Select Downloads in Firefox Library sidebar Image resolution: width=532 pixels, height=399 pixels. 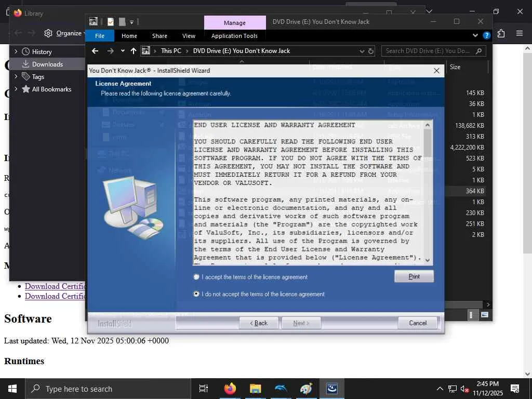[47, 64]
